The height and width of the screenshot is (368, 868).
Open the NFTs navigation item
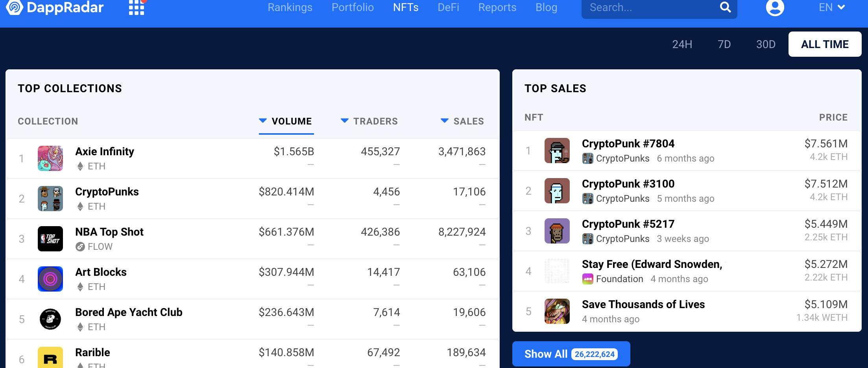406,7
